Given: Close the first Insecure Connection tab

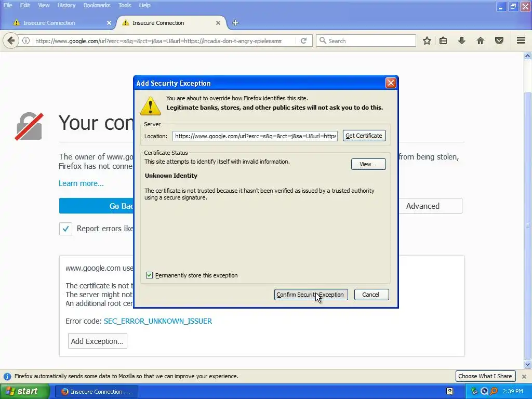Looking at the screenshot, I should 109,23.
